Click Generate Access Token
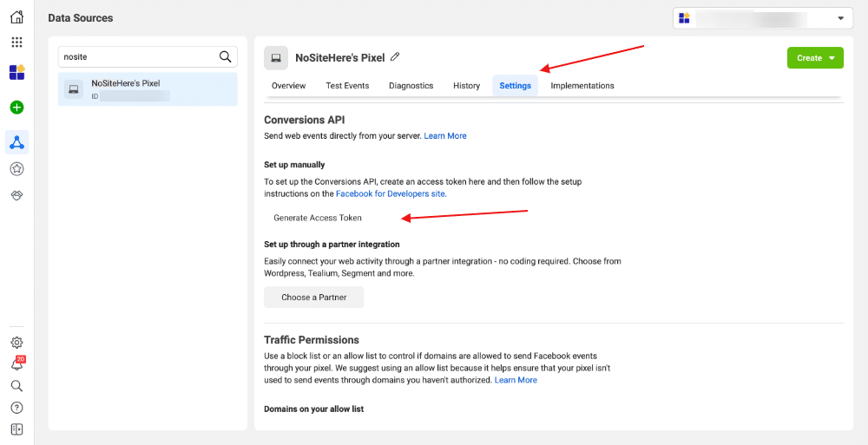 [x=317, y=218]
